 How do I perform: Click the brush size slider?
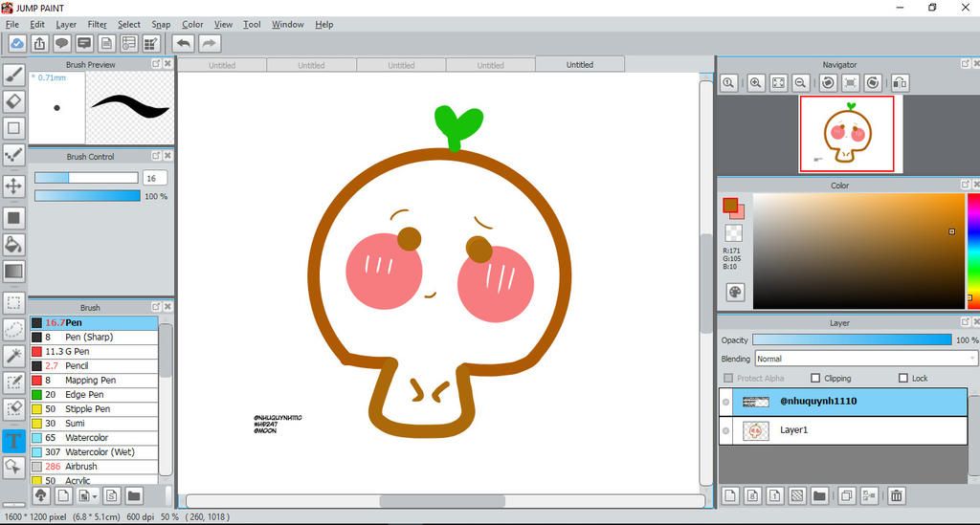coord(86,178)
